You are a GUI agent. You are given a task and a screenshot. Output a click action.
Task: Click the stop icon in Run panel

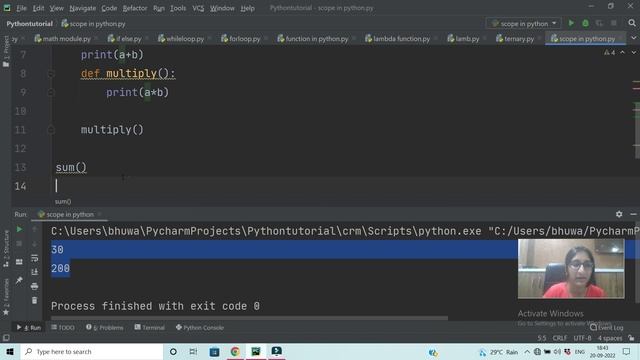(19, 244)
